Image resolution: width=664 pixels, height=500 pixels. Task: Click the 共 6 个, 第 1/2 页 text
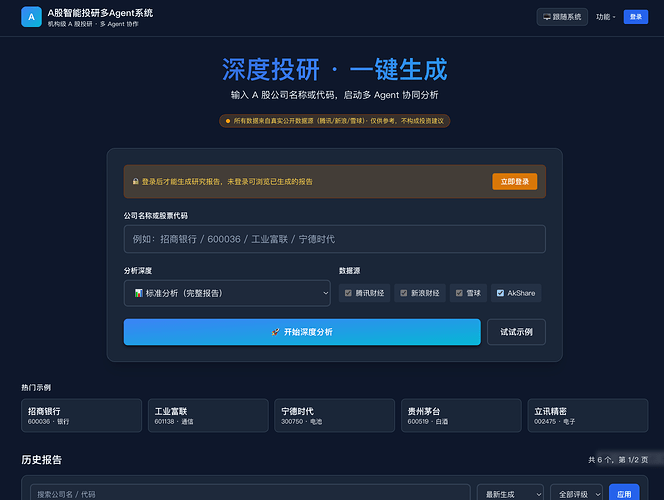click(618, 460)
